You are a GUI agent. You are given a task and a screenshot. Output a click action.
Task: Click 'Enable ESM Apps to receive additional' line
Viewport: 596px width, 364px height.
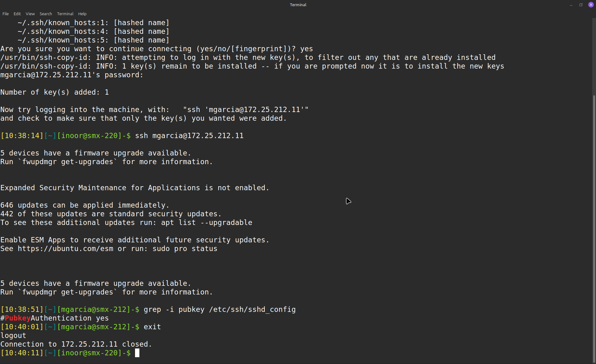point(135,240)
